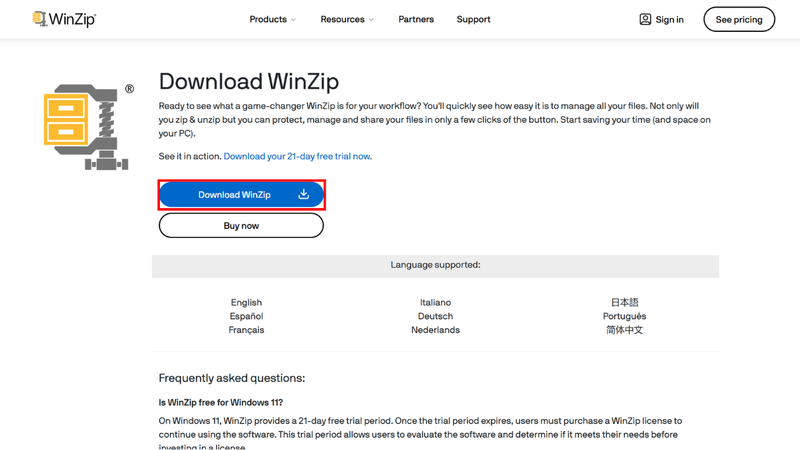The height and width of the screenshot is (450, 800).
Task: Select the Français language entry
Action: 246,330
